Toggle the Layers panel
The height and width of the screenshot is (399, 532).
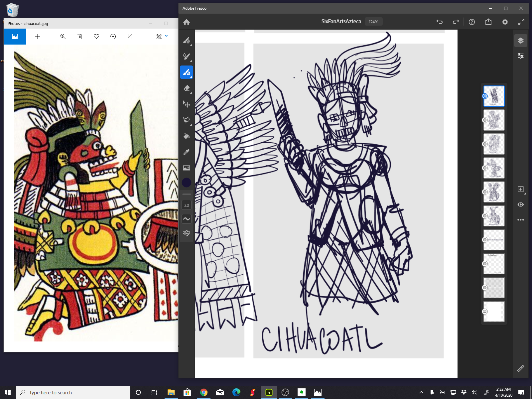pyautogui.click(x=521, y=41)
